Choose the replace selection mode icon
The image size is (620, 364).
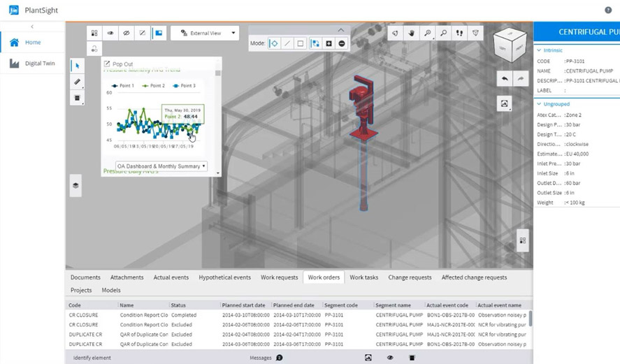click(x=315, y=43)
